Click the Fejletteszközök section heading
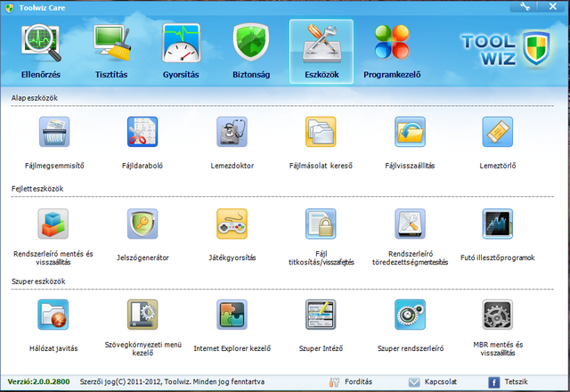This screenshot has height=392, width=570. (x=37, y=189)
